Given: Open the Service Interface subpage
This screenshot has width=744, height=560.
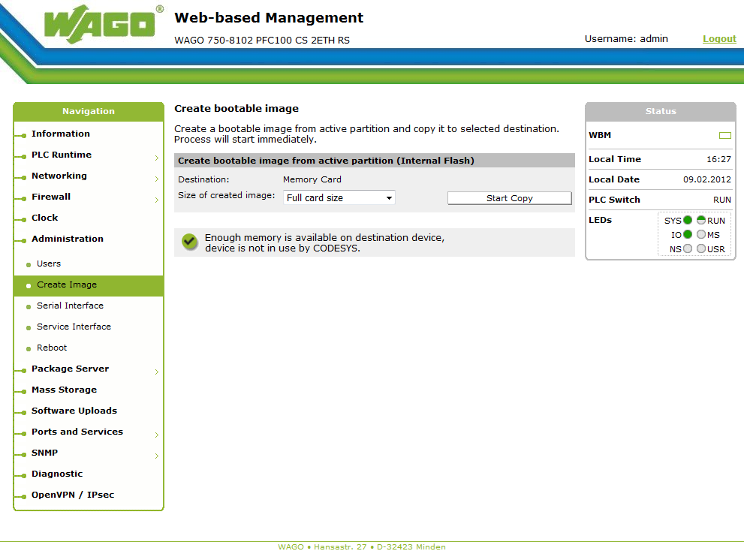Looking at the screenshot, I should [74, 327].
